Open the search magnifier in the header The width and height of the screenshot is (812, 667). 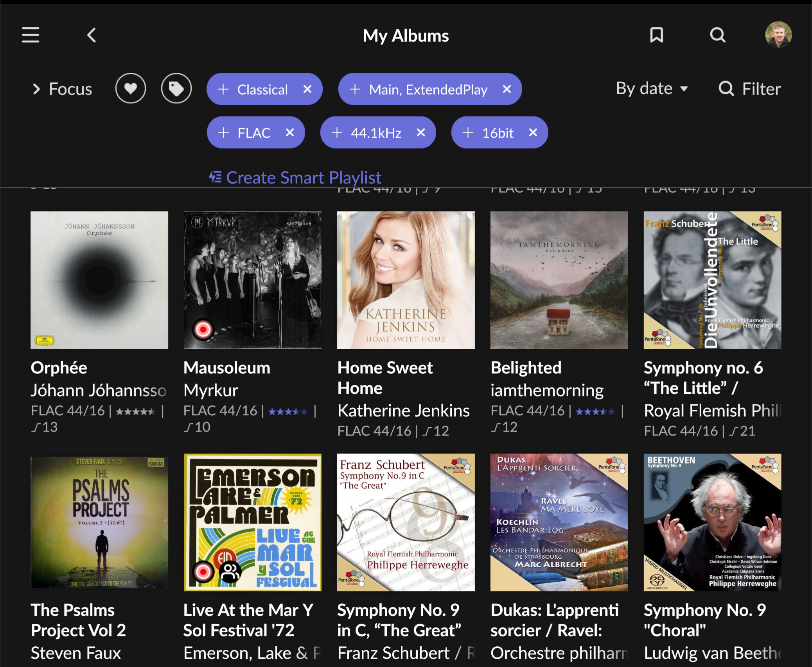pos(717,35)
